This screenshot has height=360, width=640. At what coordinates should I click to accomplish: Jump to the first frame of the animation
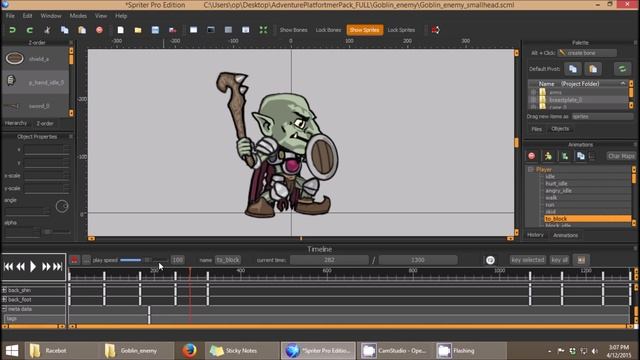8,267
